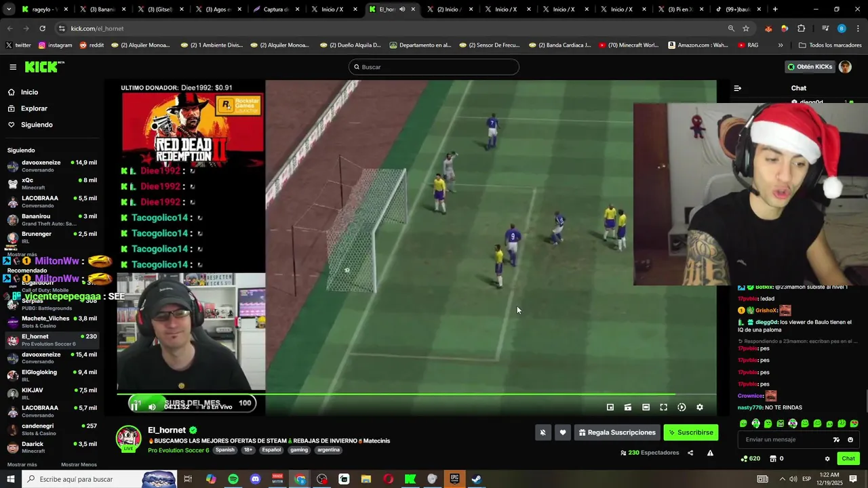
Task: Open Daarick channel in sidebar
Action: (x=52, y=447)
